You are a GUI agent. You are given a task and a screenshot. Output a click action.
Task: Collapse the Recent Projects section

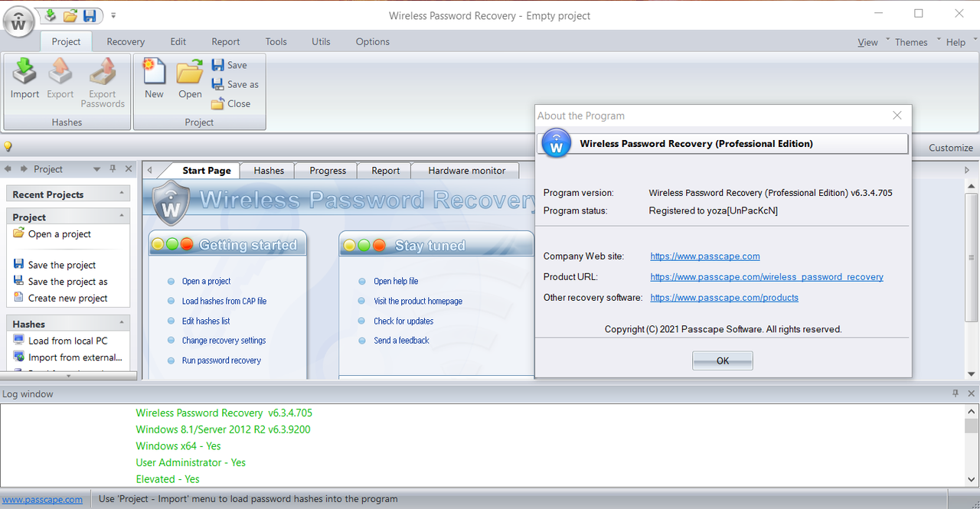tap(121, 194)
